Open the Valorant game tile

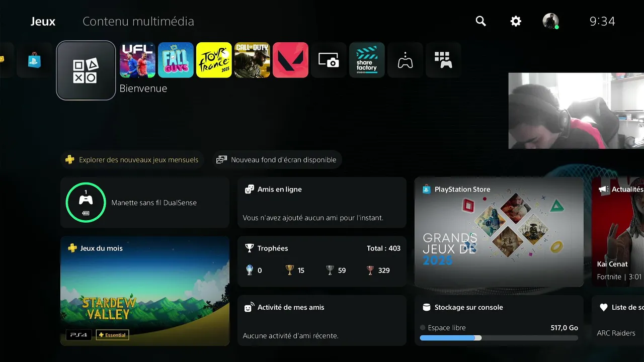[x=290, y=60]
